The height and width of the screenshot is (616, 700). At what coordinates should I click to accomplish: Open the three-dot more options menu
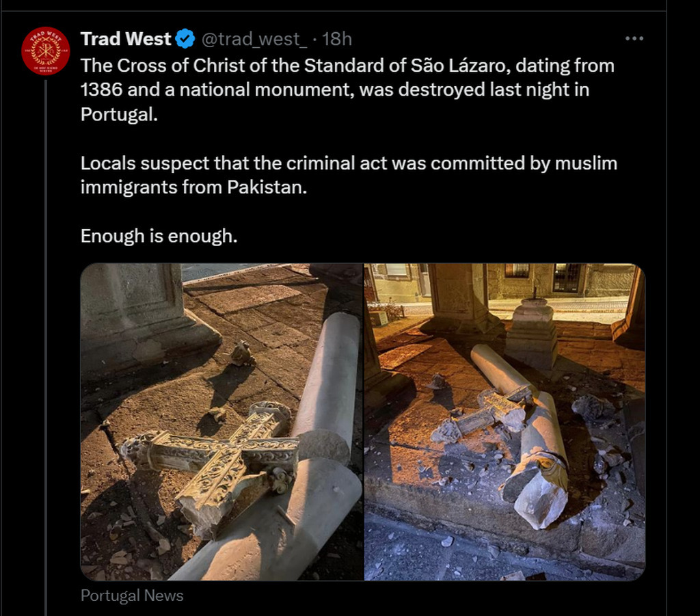(x=634, y=38)
